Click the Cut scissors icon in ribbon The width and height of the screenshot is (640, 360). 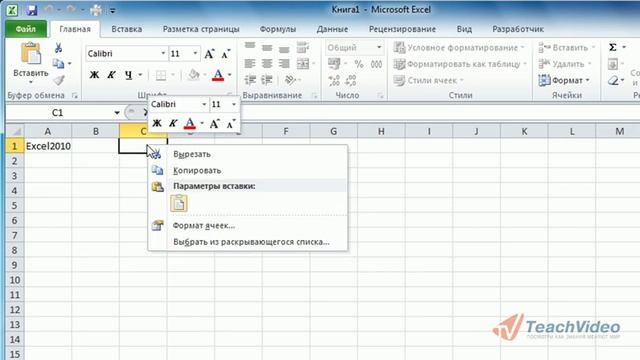tap(58, 48)
